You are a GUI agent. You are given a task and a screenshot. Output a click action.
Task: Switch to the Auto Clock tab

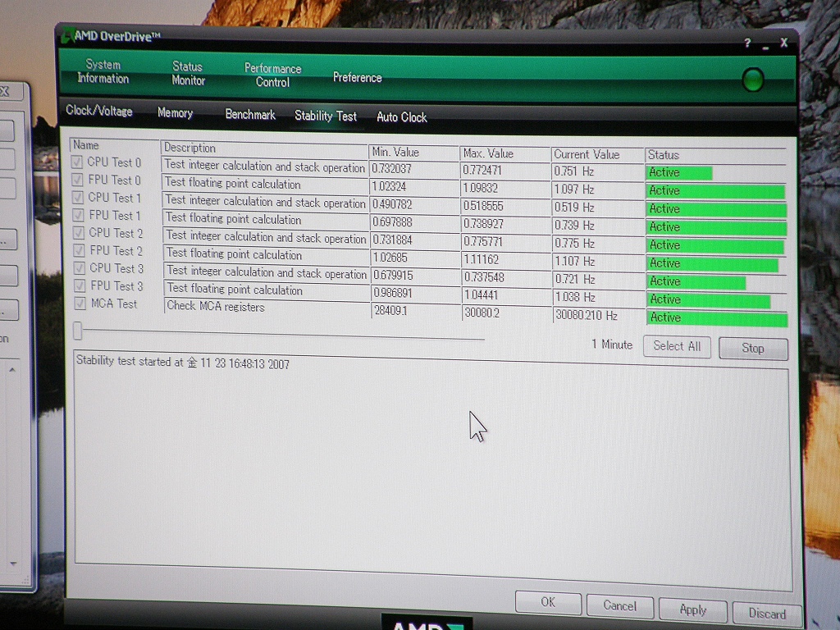coord(402,116)
